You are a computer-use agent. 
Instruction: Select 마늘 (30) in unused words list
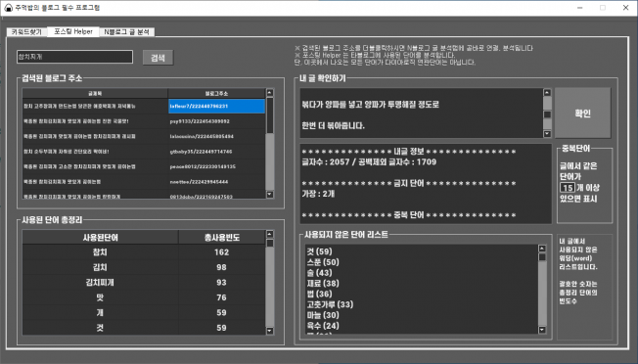pyautogui.click(x=323, y=315)
